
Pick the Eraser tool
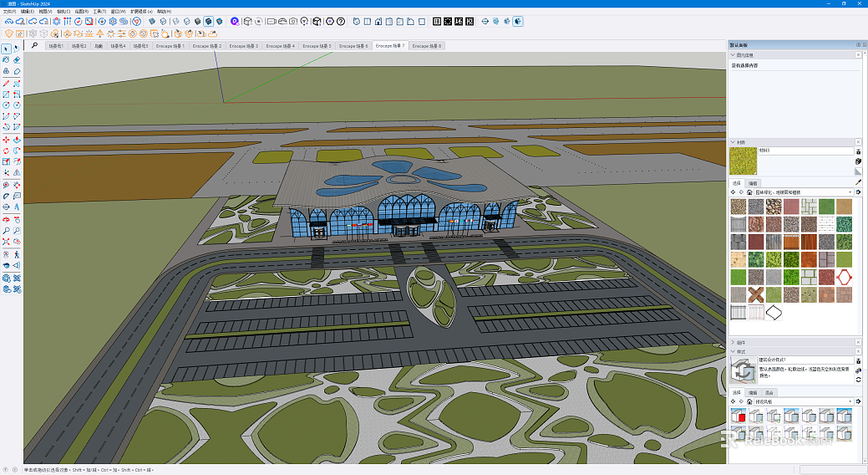click(17, 60)
